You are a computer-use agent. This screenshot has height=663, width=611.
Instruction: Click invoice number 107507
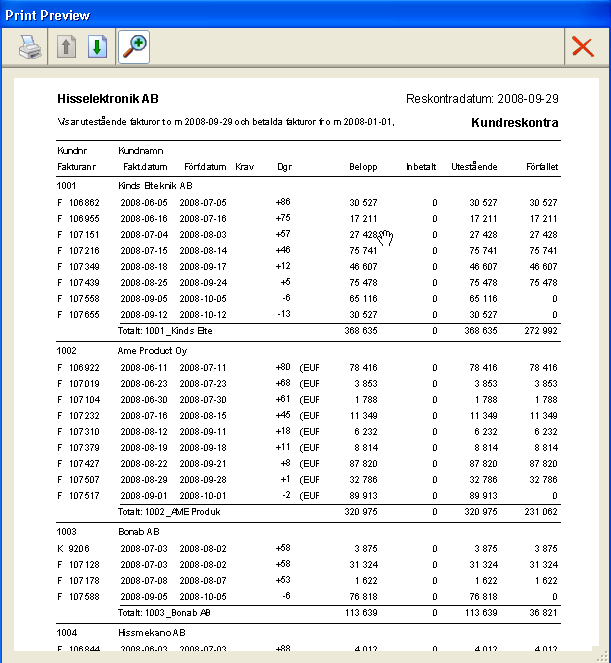84,480
